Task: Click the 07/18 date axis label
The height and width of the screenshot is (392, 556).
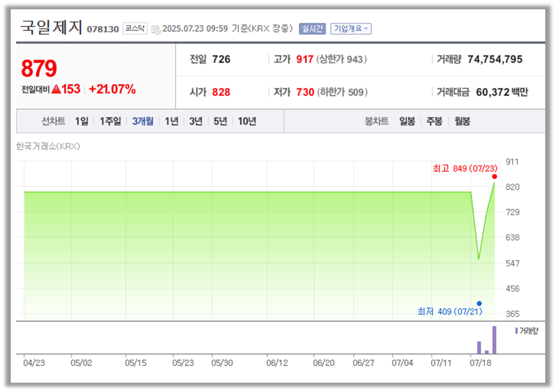Action: [x=481, y=363]
